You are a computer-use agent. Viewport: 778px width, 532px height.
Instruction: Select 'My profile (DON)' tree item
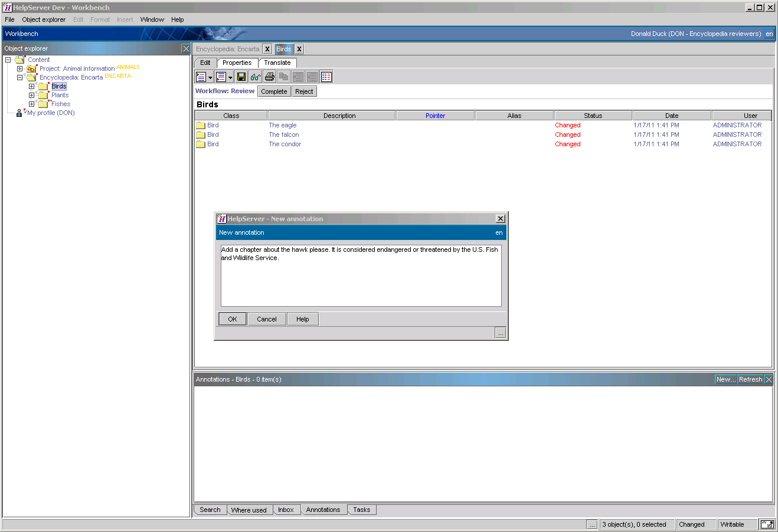[51, 113]
